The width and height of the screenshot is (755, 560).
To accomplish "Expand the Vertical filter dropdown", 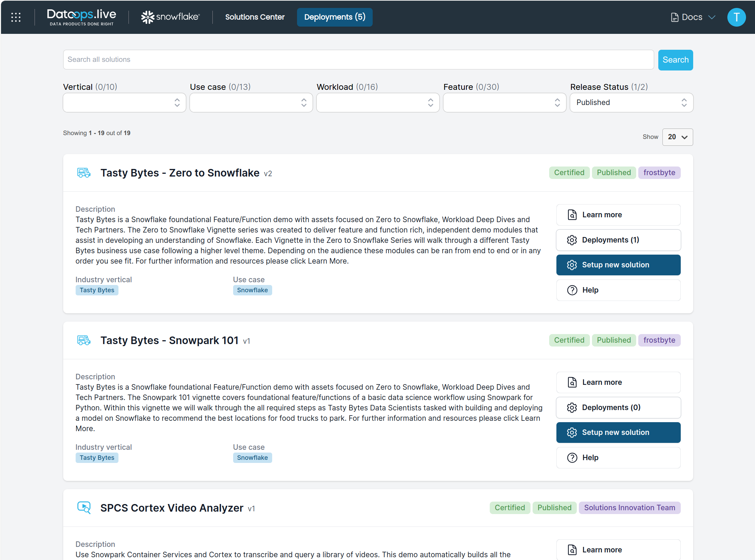I will [124, 103].
